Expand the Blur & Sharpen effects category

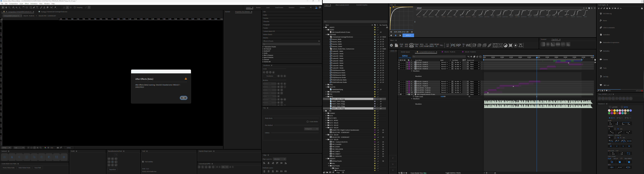tap(263, 55)
